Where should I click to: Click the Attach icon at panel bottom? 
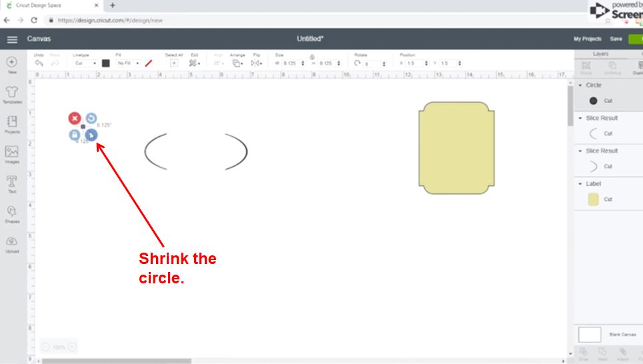[622, 354]
